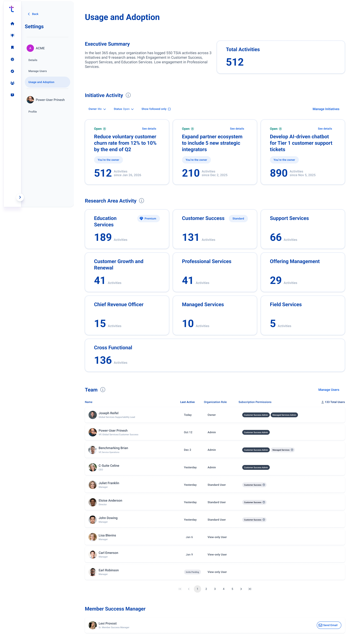Click the Total Activities 512 card
This screenshot has height=644, width=356.
click(x=281, y=57)
